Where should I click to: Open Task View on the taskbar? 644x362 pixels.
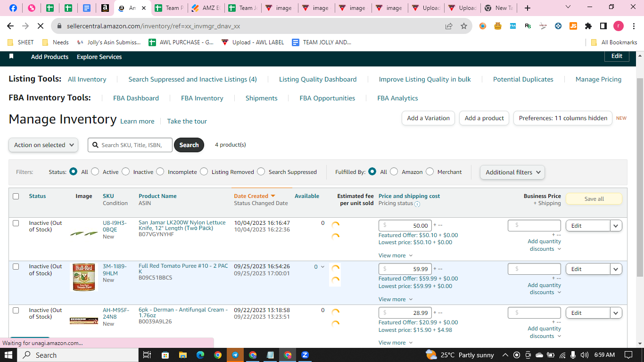click(147, 355)
